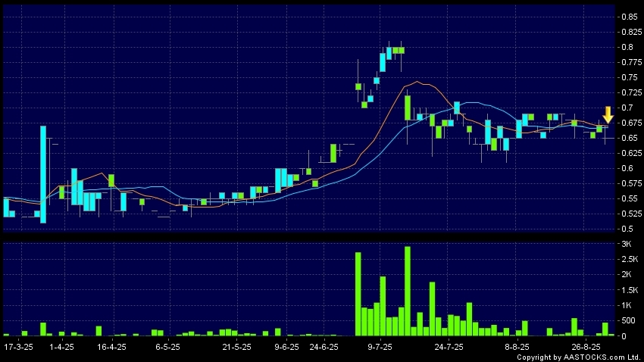644x362 pixels.
Task: Click the 0.625 price axis label
Action: (632, 154)
